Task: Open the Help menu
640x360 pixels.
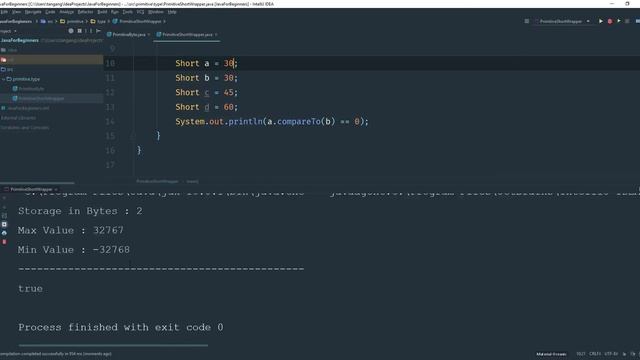Action: click(172, 12)
